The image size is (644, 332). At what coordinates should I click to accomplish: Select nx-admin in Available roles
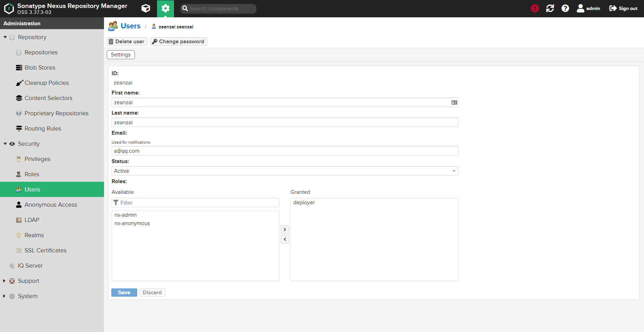click(125, 215)
